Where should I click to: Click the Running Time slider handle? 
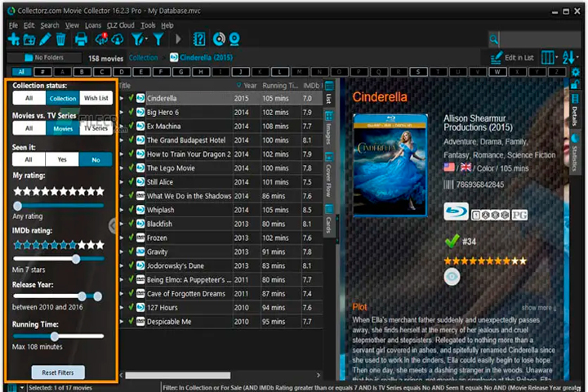click(x=55, y=336)
